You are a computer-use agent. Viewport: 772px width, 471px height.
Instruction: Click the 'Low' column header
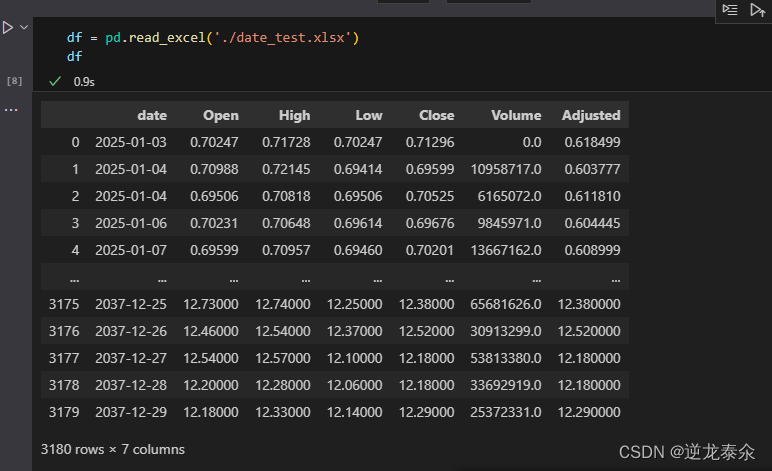click(369, 115)
